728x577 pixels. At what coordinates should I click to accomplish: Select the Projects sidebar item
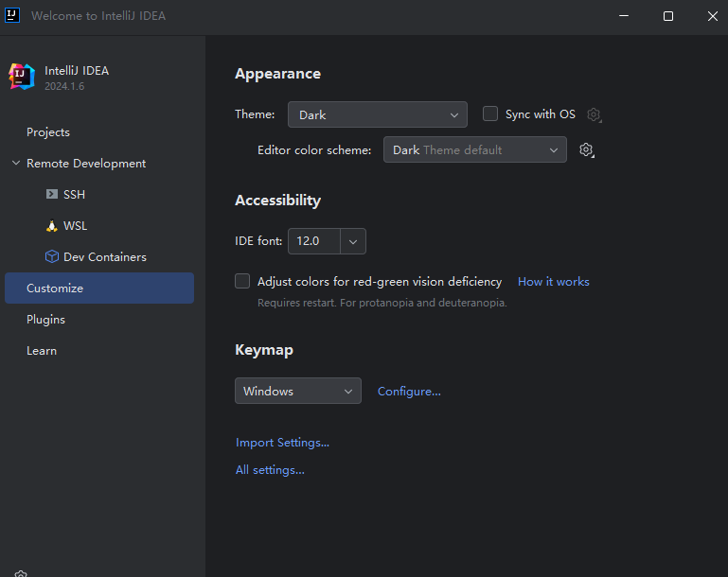click(99, 132)
